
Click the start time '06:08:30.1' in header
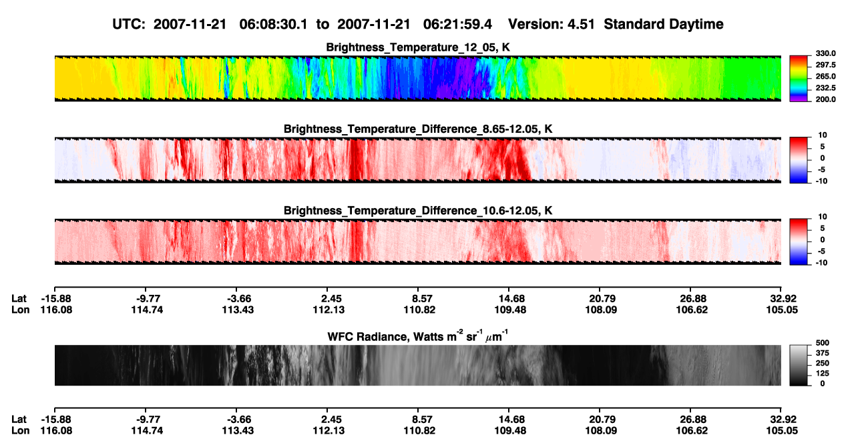(x=274, y=24)
